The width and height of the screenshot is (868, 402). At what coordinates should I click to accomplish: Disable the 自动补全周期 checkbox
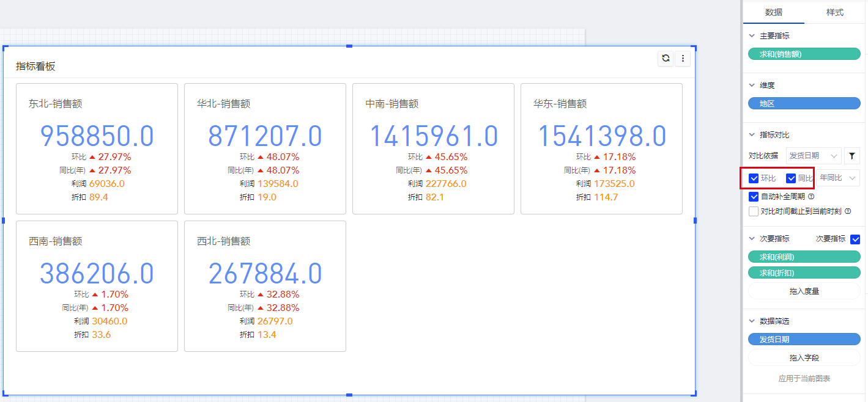[754, 197]
